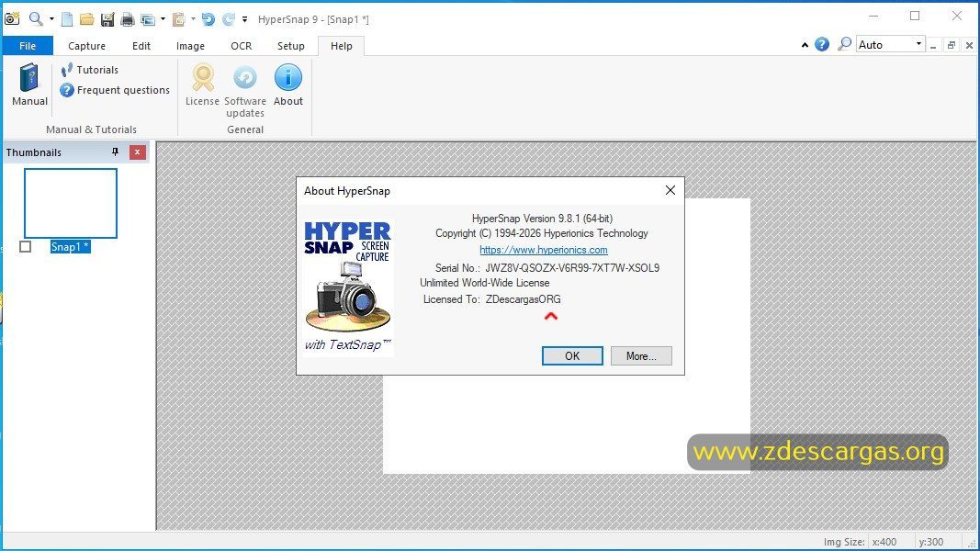The width and height of the screenshot is (980, 551).
Task: Switch to the Capture ribbon tab
Action: 87,46
